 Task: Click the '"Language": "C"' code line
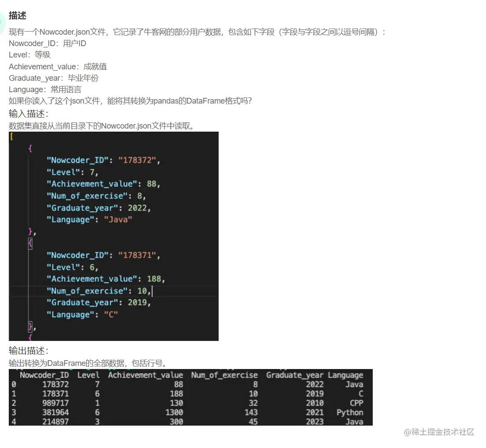pos(82,315)
